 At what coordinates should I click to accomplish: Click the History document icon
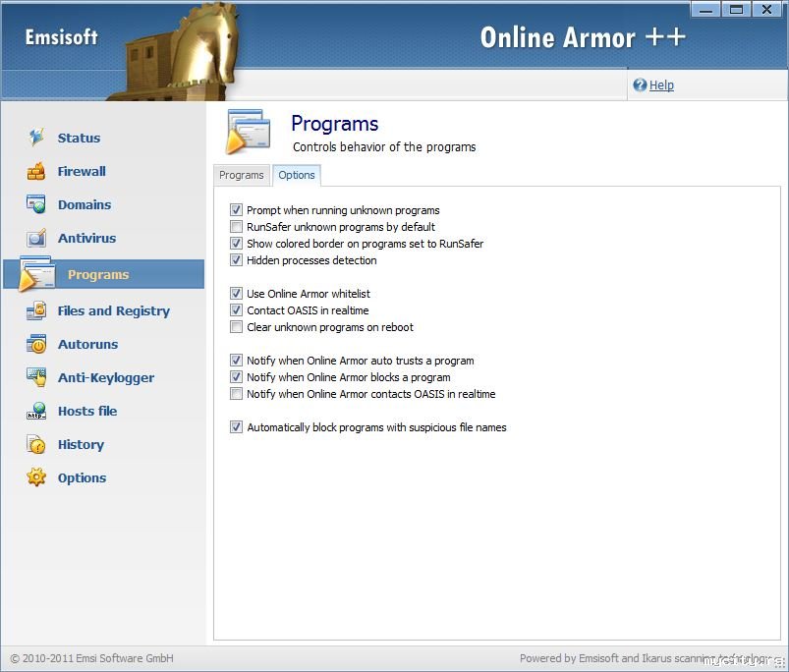tap(36, 445)
